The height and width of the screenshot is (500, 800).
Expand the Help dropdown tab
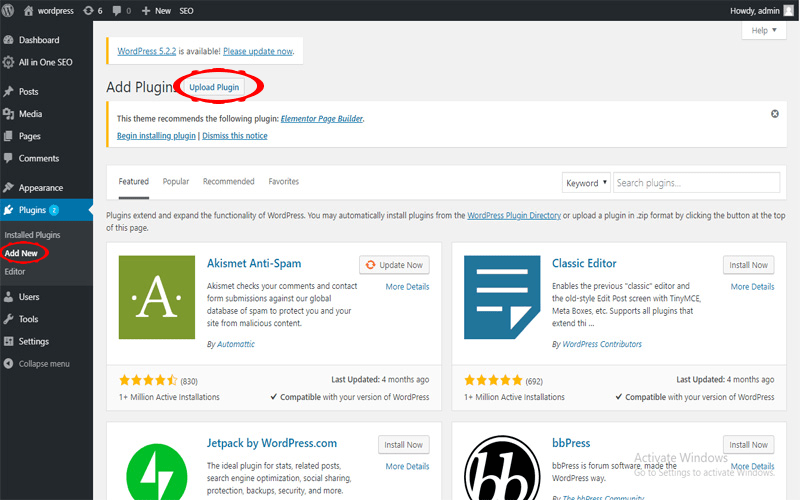(764, 31)
